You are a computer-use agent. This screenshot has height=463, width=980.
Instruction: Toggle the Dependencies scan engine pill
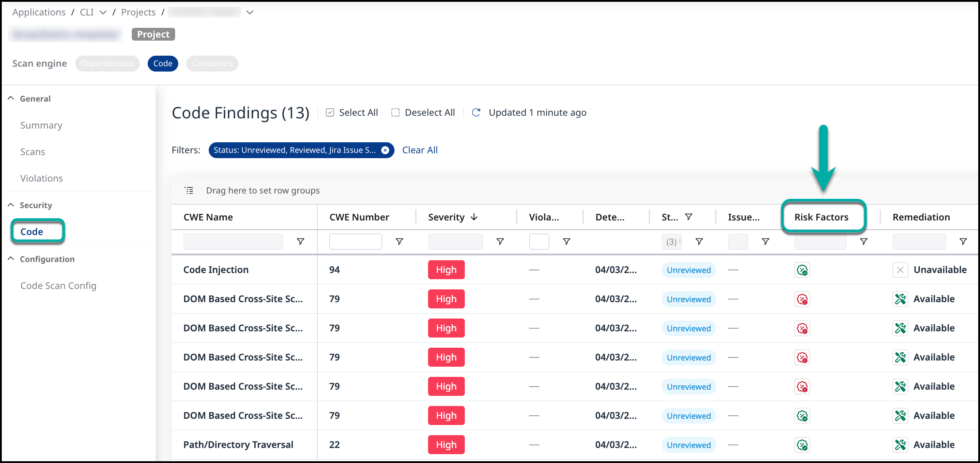pyautogui.click(x=107, y=64)
